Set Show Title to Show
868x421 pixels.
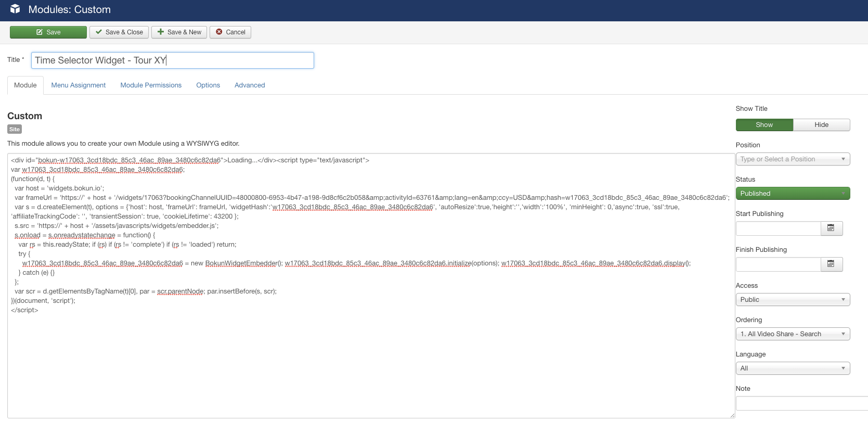click(x=764, y=125)
